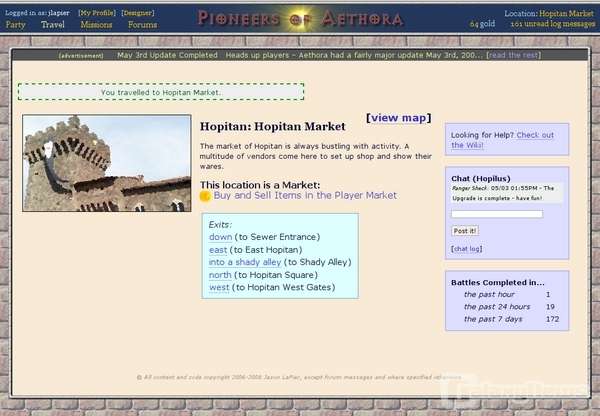Open the chat log link
Screen dimensions: 600x416
tap(466, 249)
